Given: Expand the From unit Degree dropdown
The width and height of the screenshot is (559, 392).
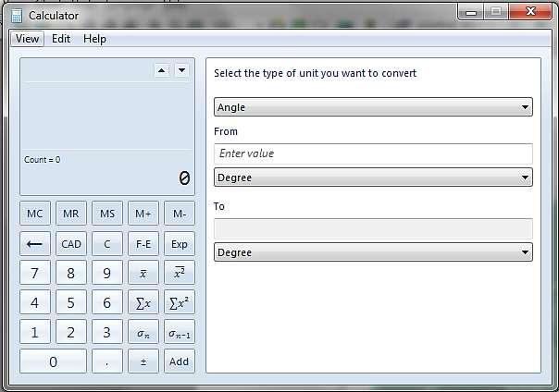Looking at the screenshot, I should [373, 178].
